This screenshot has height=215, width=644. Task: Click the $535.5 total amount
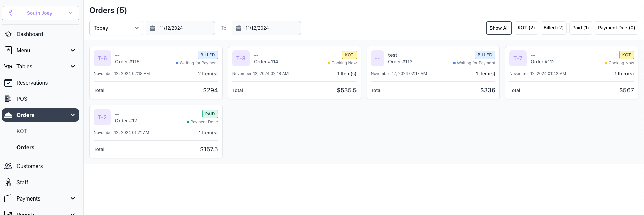[347, 90]
